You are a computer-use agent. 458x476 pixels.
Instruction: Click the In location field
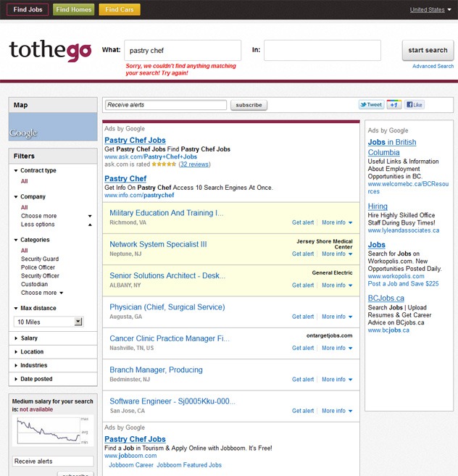point(322,51)
